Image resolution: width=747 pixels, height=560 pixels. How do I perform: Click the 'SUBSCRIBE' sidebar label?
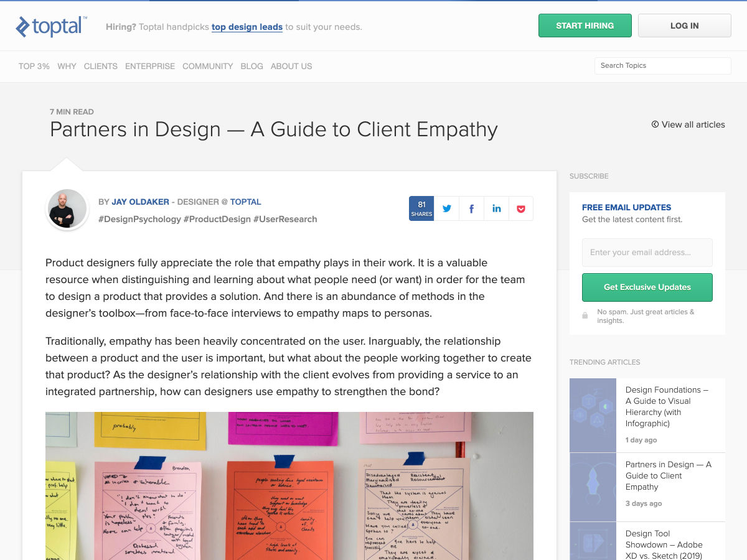589,176
